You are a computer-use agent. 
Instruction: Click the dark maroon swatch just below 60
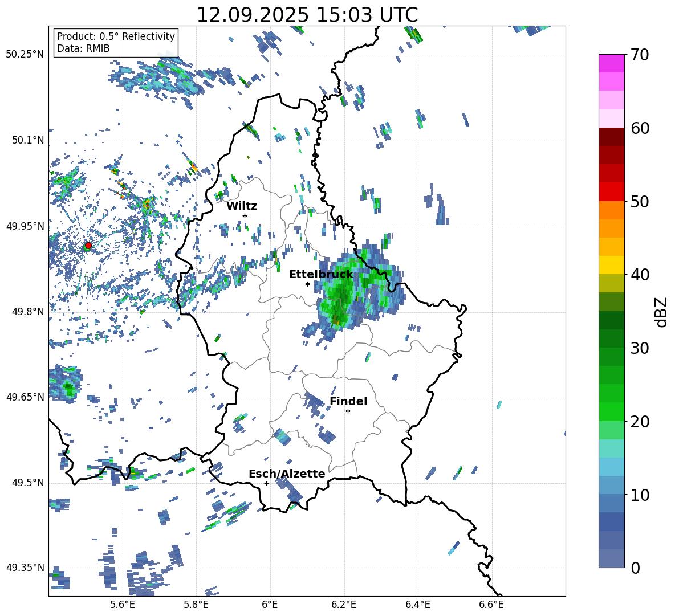[x=611, y=137]
